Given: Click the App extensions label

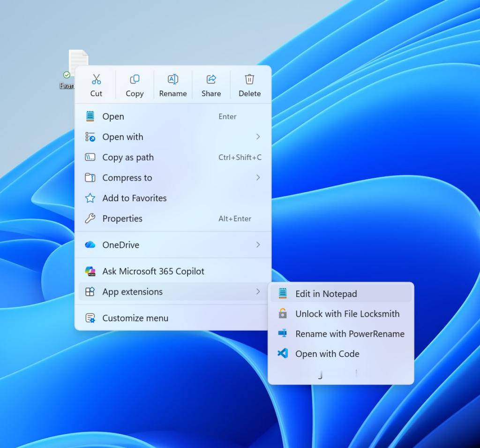Looking at the screenshot, I should coord(133,292).
